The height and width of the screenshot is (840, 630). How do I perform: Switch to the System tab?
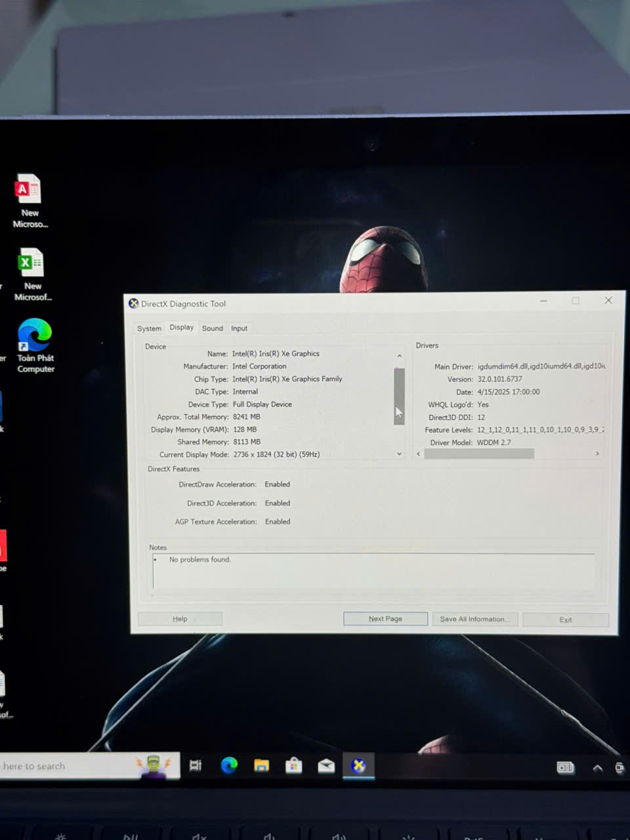[x=149, y=328]
